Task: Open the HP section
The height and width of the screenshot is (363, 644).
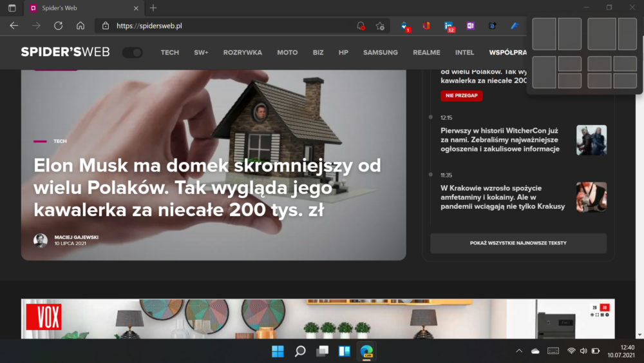Action: click(x=343, y=53)
